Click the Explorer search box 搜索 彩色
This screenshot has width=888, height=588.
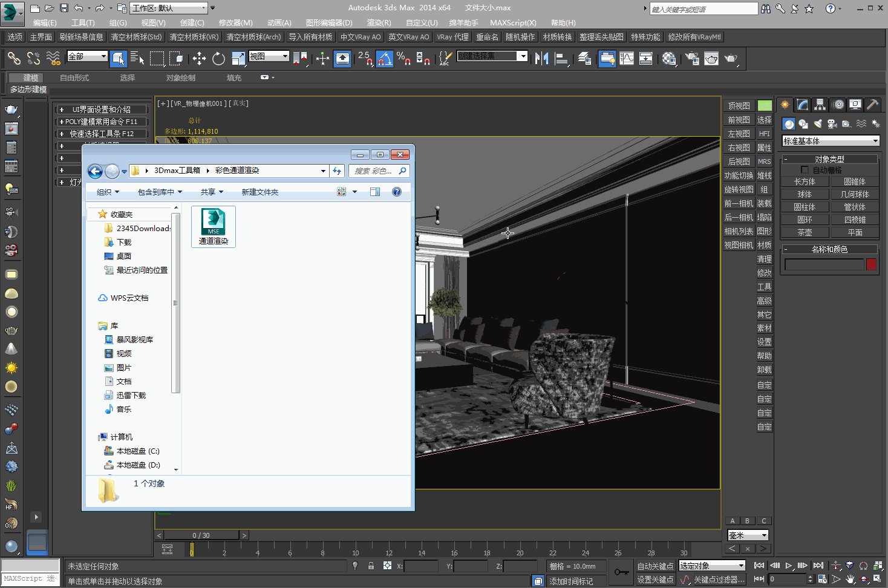tap(379, 171)
